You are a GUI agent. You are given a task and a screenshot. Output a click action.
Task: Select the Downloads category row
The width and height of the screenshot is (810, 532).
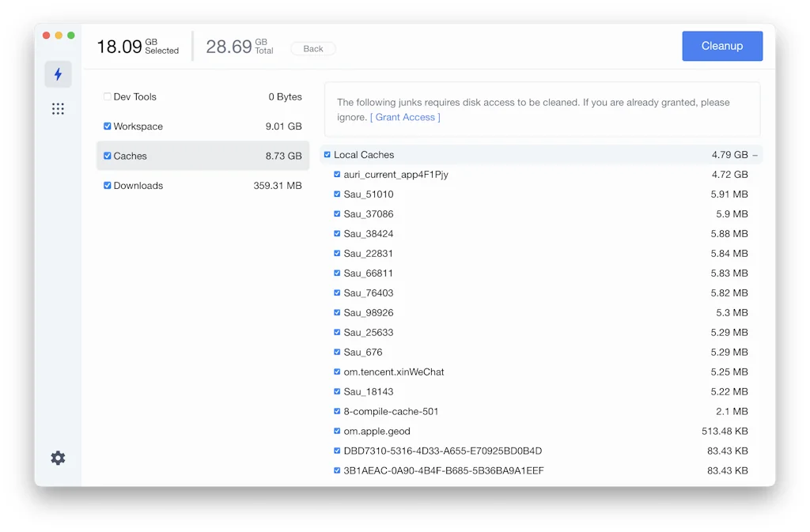202,186
